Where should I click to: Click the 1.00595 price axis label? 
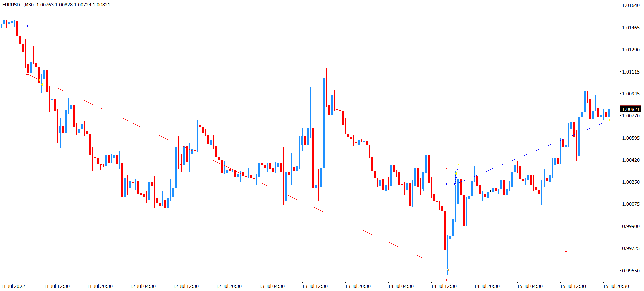click(x=631, y=138)
